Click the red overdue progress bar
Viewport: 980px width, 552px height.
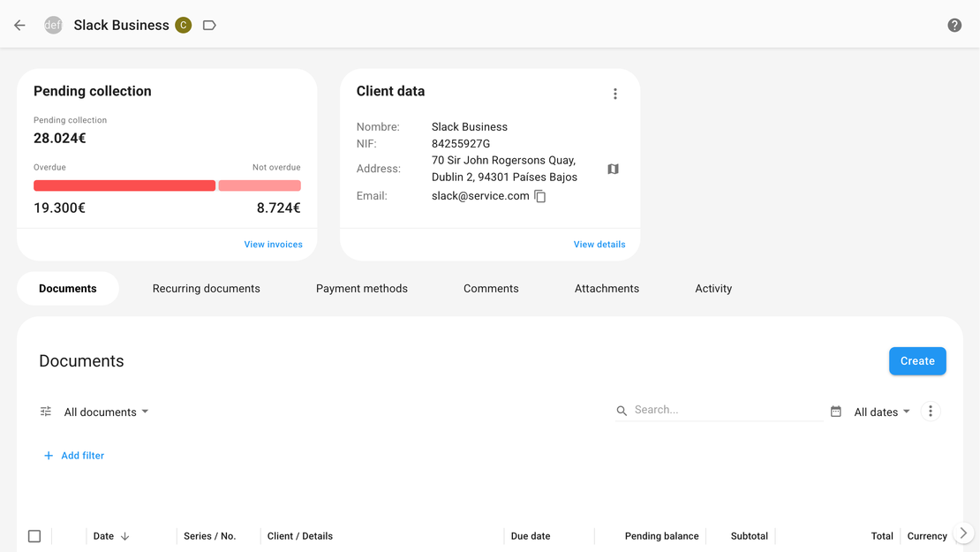(124, 185)
